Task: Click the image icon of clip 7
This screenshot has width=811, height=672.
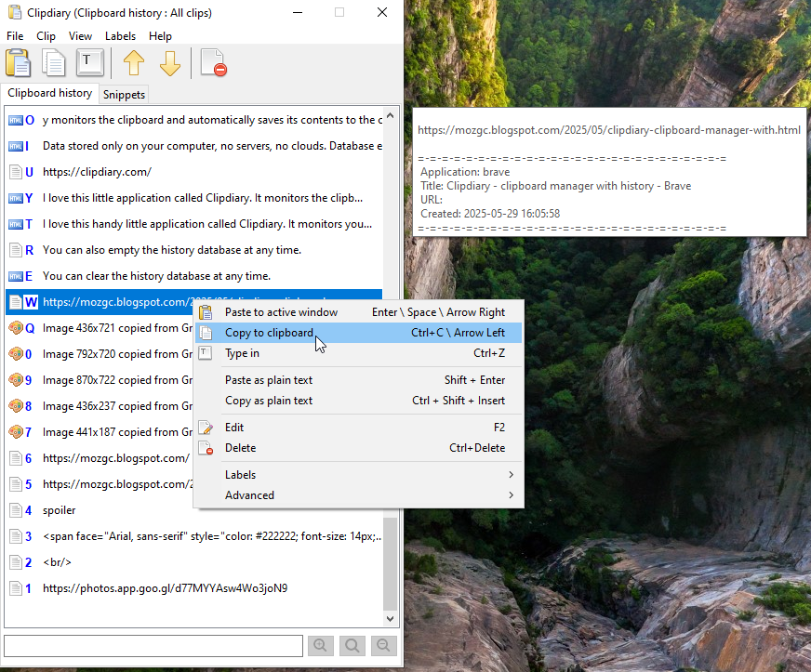Action: click(x=16, y=431)
